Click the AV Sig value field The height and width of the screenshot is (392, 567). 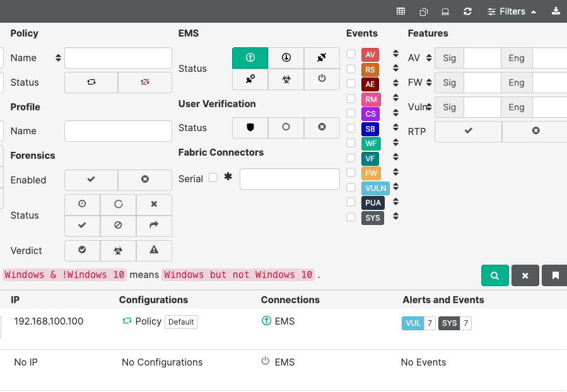tap(482, 58)
